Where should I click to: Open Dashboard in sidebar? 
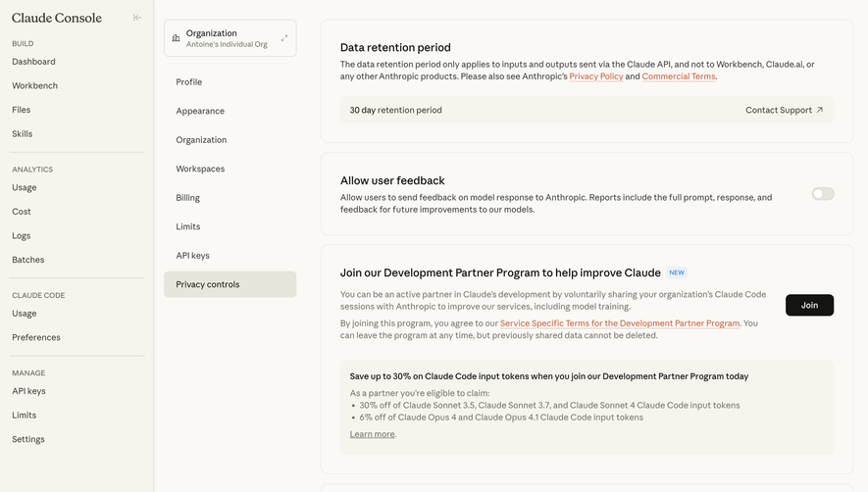33,62
